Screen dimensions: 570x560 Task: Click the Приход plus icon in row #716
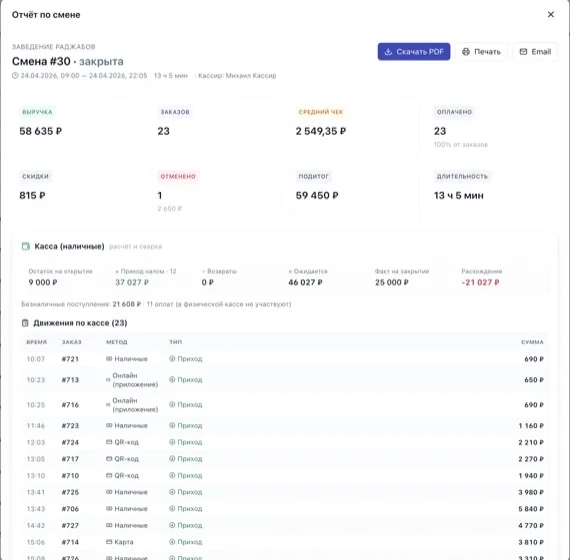[x=172, y=405]
